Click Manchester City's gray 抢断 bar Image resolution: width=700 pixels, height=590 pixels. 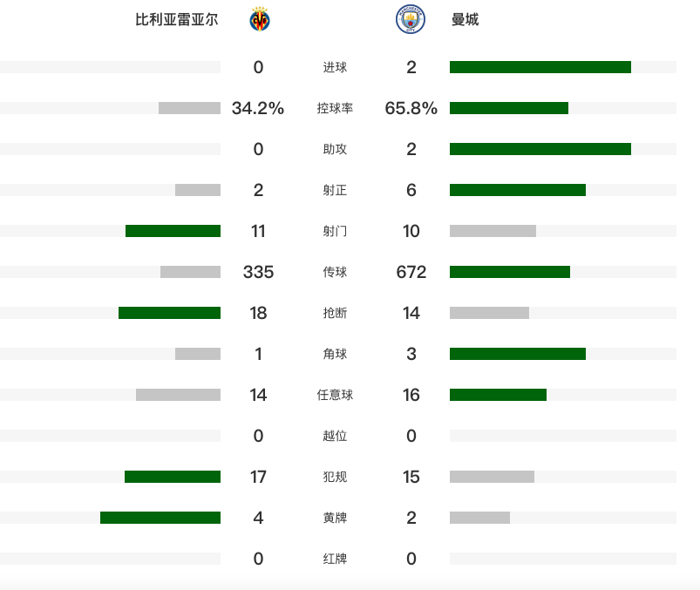click(x=489, y=313)
